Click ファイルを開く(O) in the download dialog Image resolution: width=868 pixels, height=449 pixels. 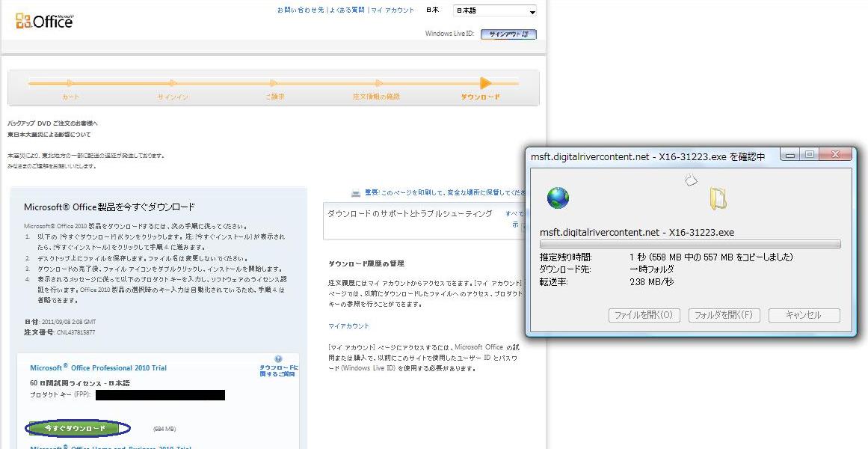pos(644,315)
